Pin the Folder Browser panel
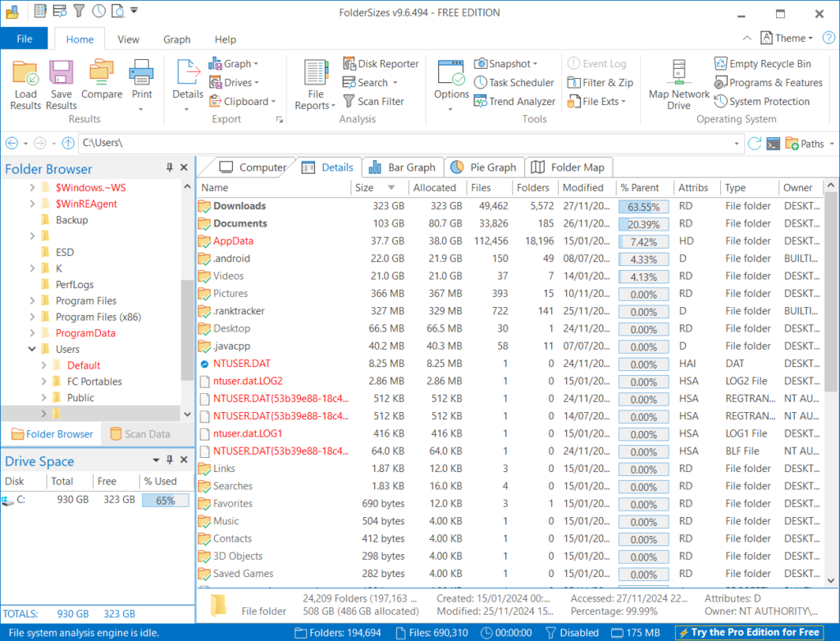 tap(169, 167)
